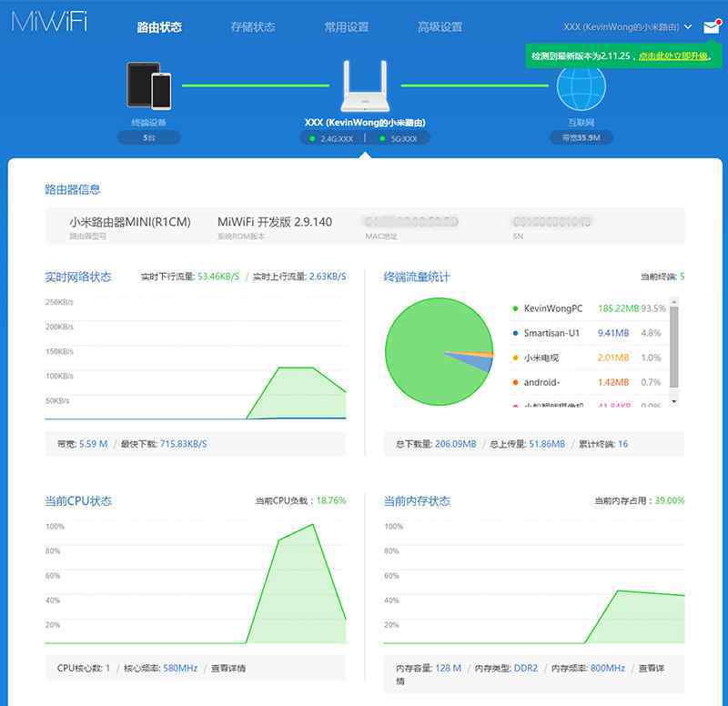The image size is (728, 706).
Task: Select the 5G:XXX network indicator
Action: click(399, 139)
